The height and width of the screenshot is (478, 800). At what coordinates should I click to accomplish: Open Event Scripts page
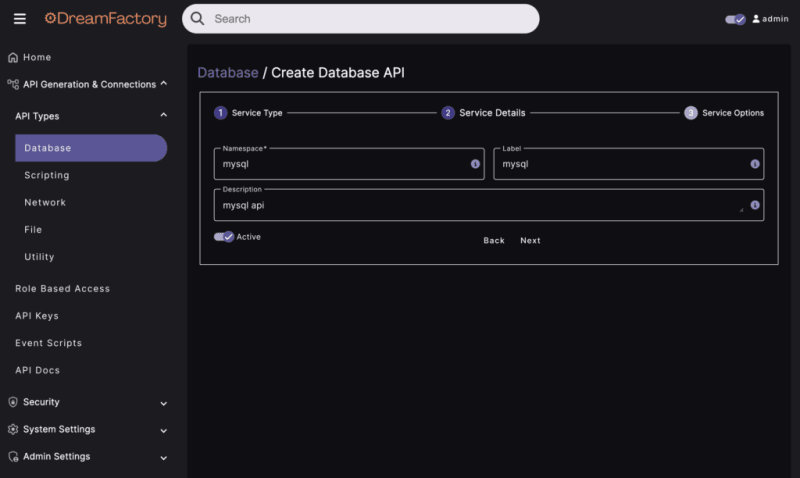(48, 343)
